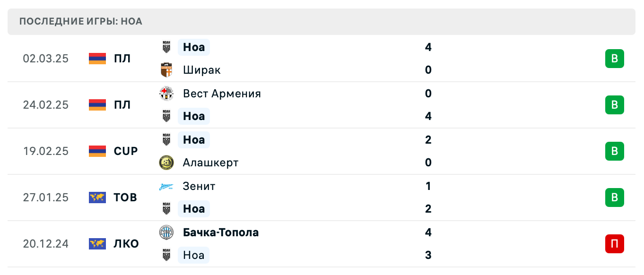Viewport: 644px width, 275px height.
Task: Click the green В badge for the Ширак match
Action: [x=614, y=58]
